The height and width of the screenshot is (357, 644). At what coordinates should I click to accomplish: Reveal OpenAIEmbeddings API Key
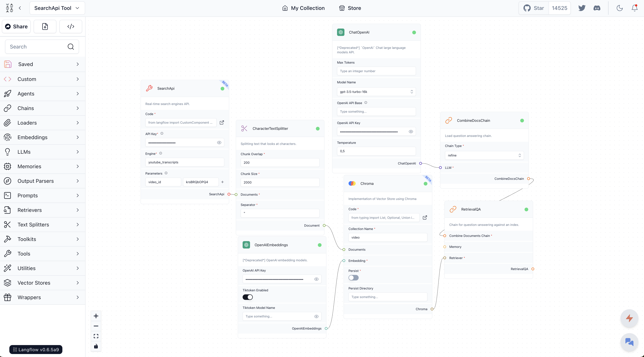coord(317,279)
